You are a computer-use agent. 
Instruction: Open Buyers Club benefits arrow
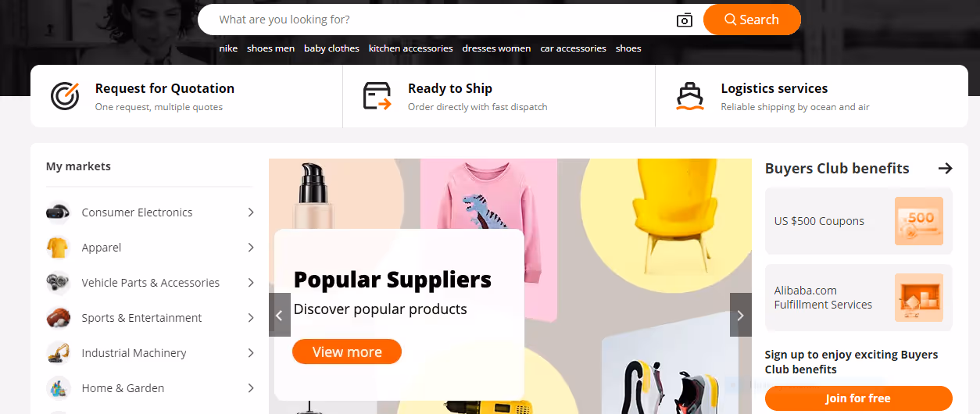pyautogui.click(x=945, y=168)
